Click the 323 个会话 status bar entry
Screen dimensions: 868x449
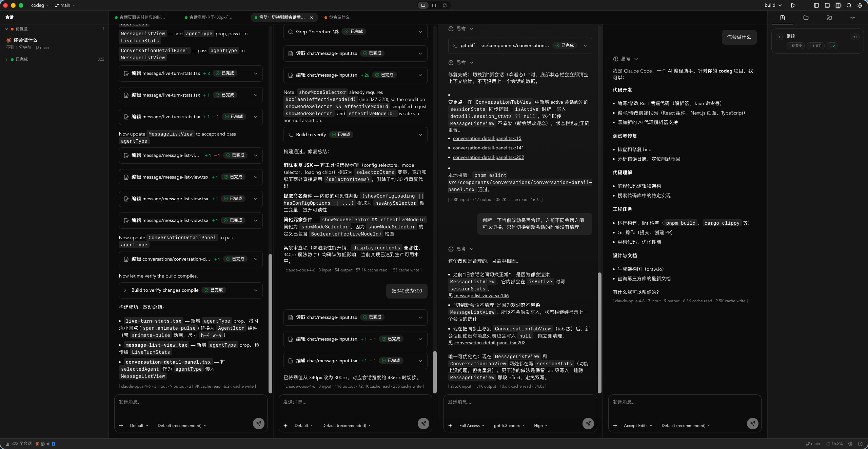19,444
